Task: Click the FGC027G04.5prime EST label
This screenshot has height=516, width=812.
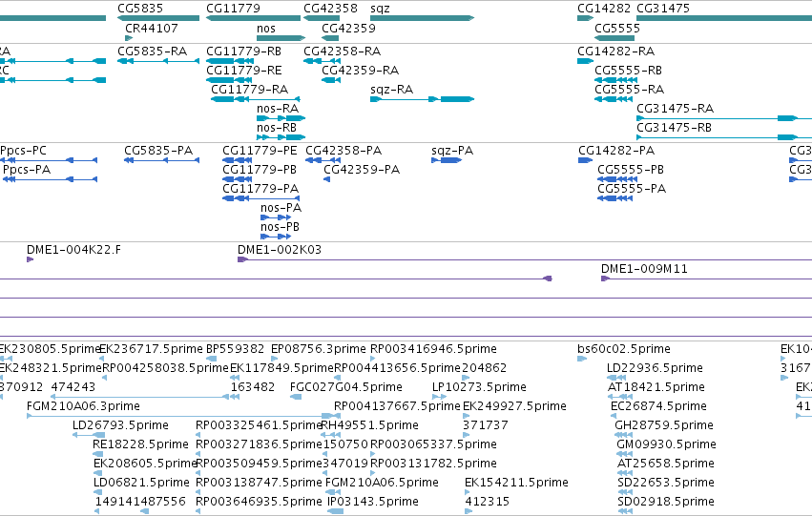Action: tap(346, 387)
